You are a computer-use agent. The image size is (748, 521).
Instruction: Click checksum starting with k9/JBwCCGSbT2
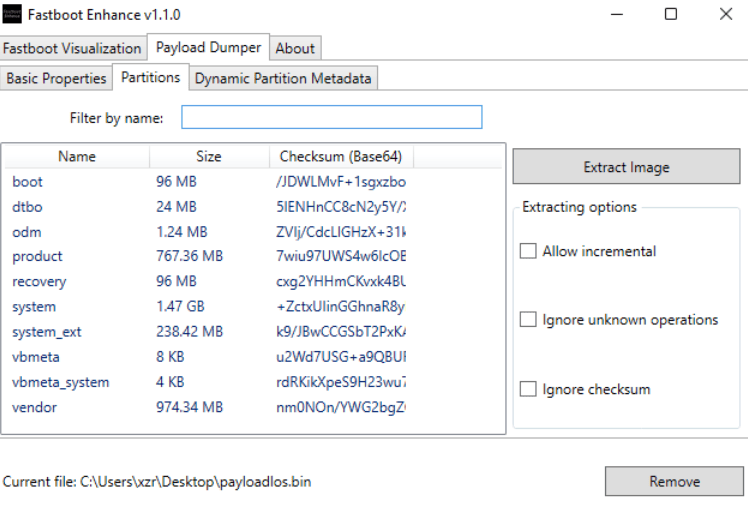tap(341, 332)
